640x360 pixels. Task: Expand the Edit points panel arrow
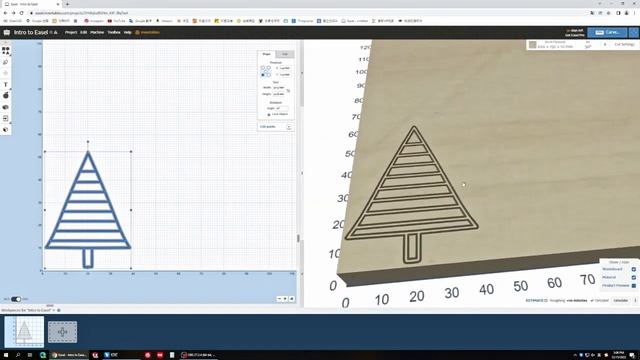click(289, 127)
